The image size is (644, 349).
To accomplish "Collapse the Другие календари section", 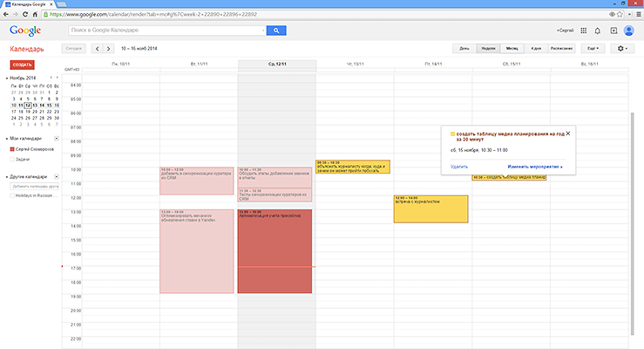I will pos(7,177).
